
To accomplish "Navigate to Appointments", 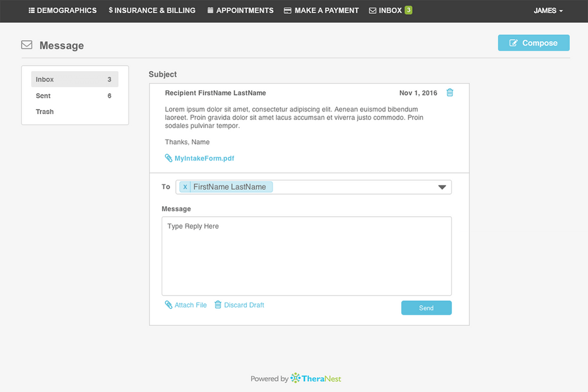I will pos(240,10).
